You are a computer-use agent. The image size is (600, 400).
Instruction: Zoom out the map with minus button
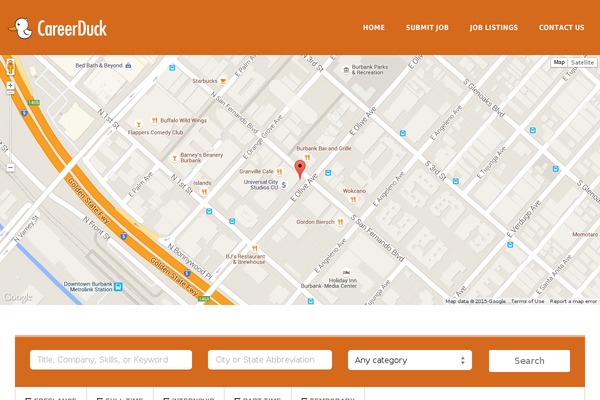[10, 168]
